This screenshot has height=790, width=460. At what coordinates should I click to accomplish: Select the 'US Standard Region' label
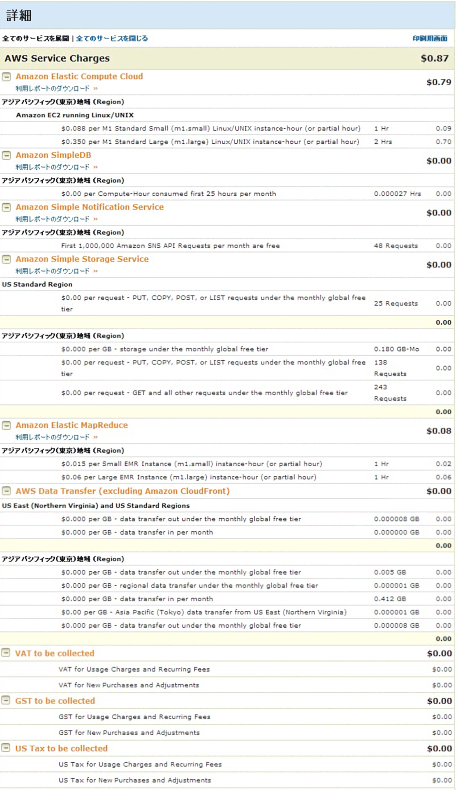pos(37,285)
